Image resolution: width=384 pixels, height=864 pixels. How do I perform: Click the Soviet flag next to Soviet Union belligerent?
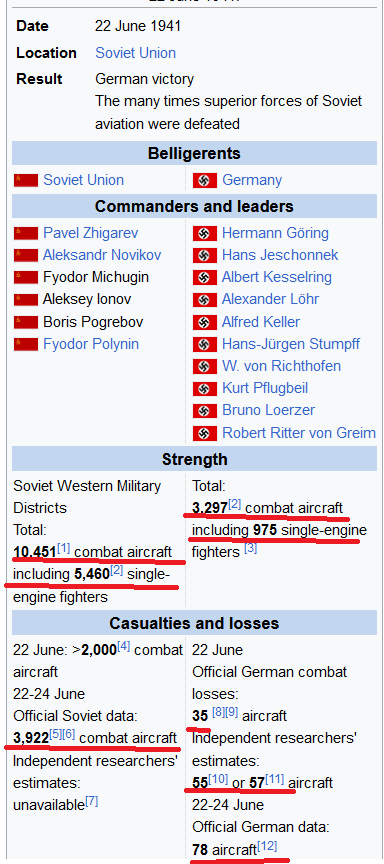click(x=26, y=180)
